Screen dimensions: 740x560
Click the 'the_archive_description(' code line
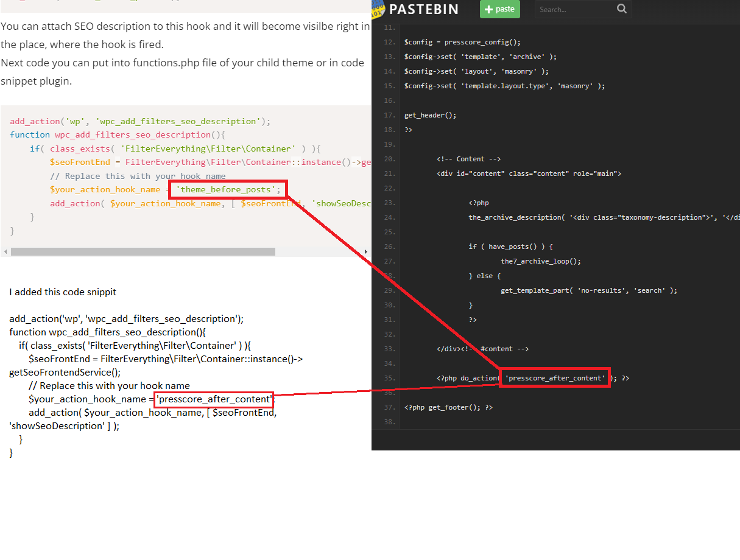pos(604,217)
